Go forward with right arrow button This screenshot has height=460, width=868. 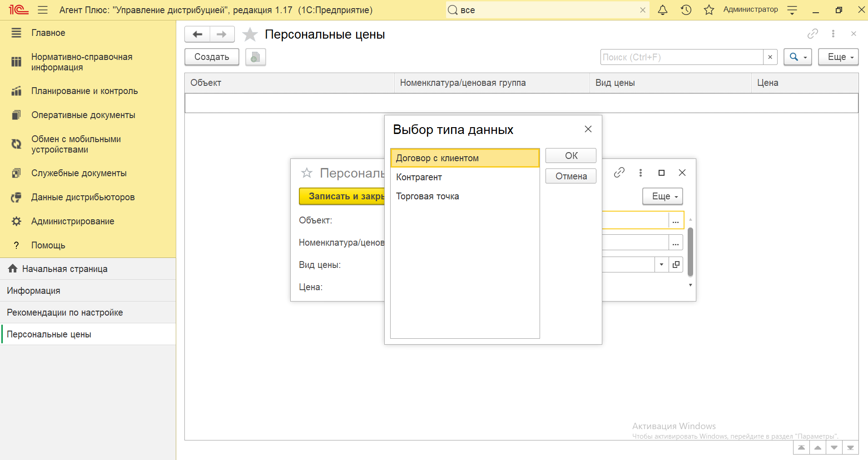(x=222, y=34)
